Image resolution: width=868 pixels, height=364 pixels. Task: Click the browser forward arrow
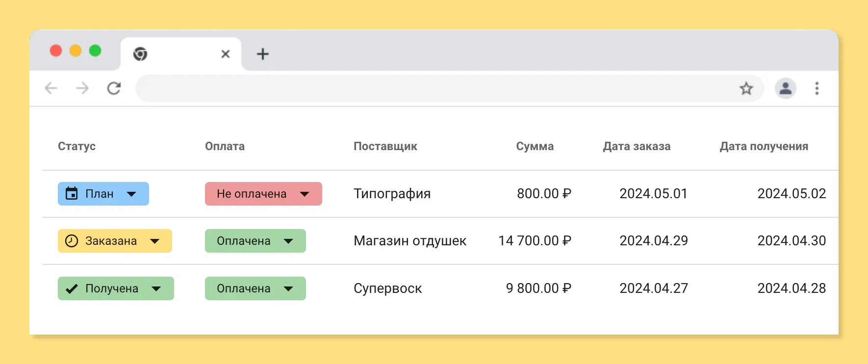[82, 88]
